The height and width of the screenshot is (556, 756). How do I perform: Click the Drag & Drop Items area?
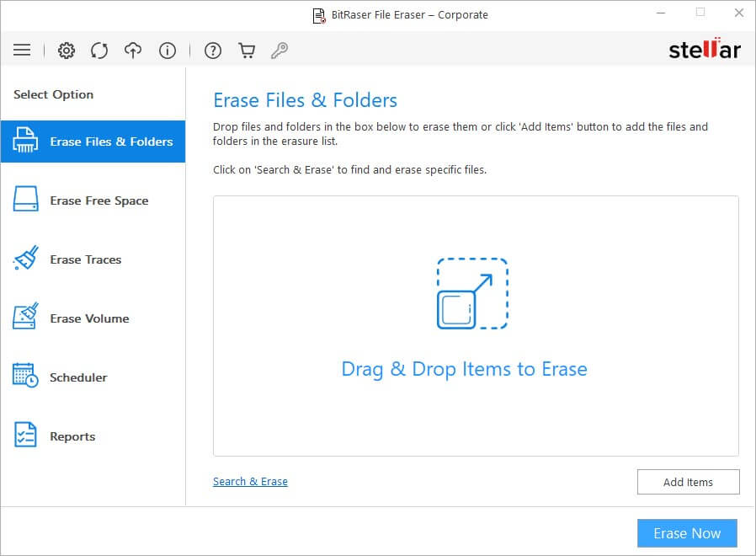tap(464, 369)
